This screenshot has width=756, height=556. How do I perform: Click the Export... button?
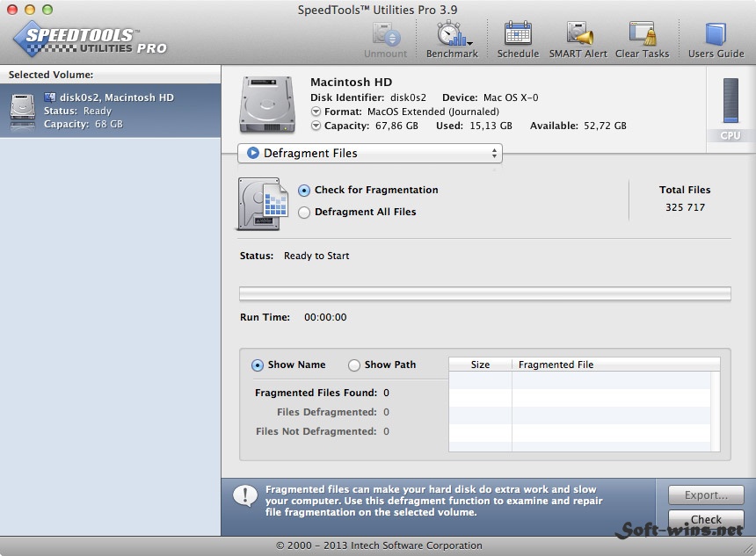706,495
